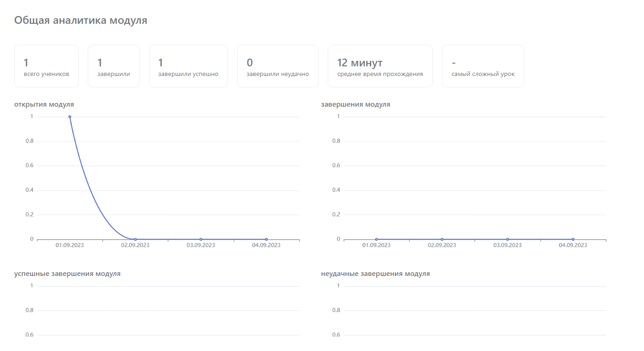Click 01.09.2023 data point in завершения chart
The height and width of the screenshot is (351, 644).
[377, 239]
